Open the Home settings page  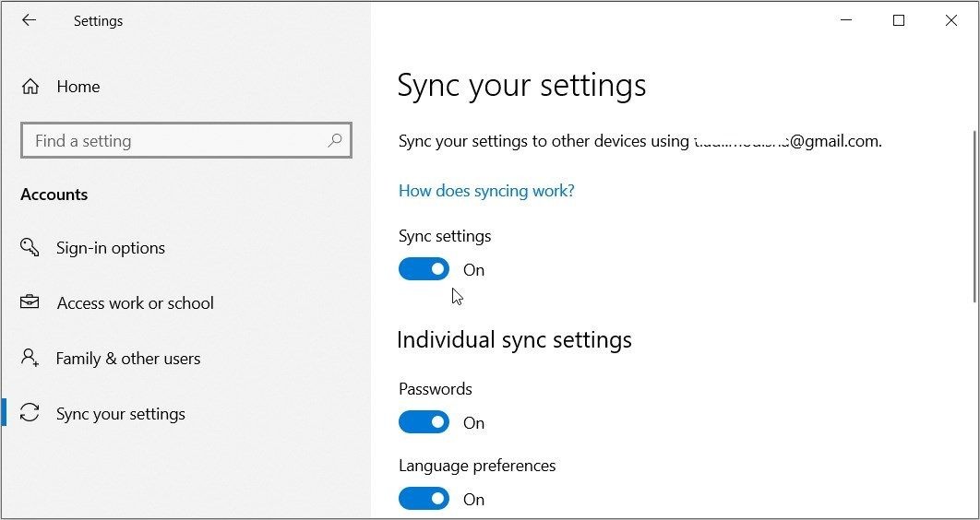(78, 87)
